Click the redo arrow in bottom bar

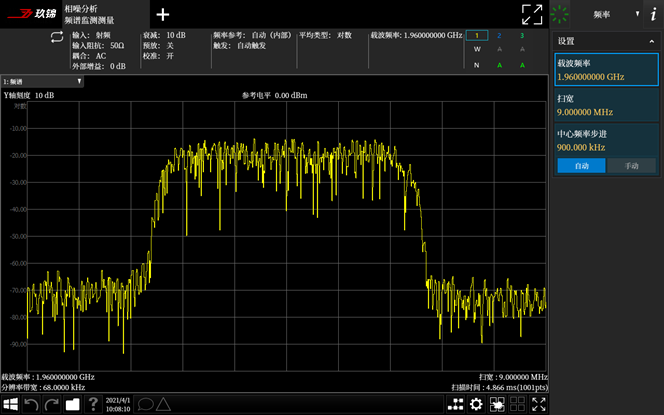(x=52, y=404)
